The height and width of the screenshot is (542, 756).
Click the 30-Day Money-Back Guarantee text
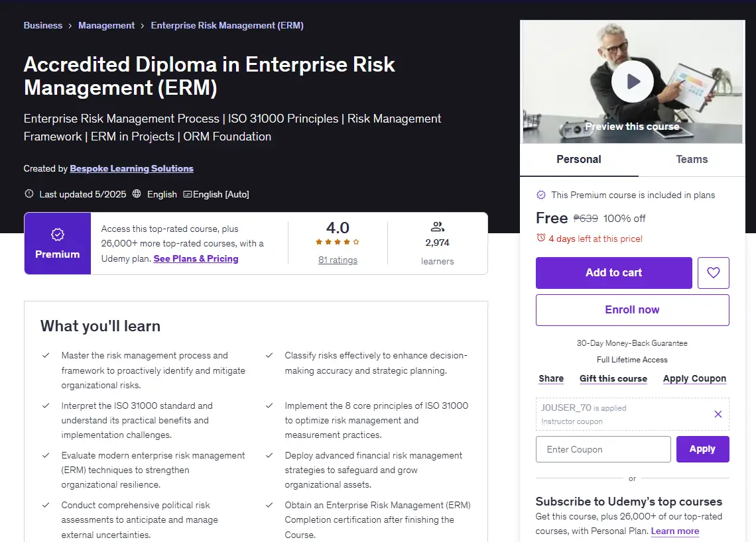(x=632, y=343)
